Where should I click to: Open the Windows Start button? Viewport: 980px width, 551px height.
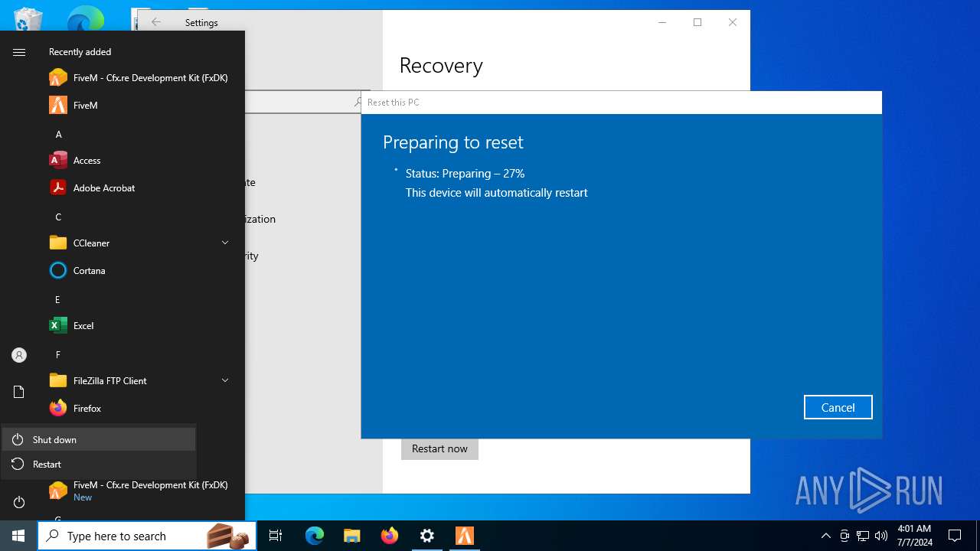[x=18, y=536]
